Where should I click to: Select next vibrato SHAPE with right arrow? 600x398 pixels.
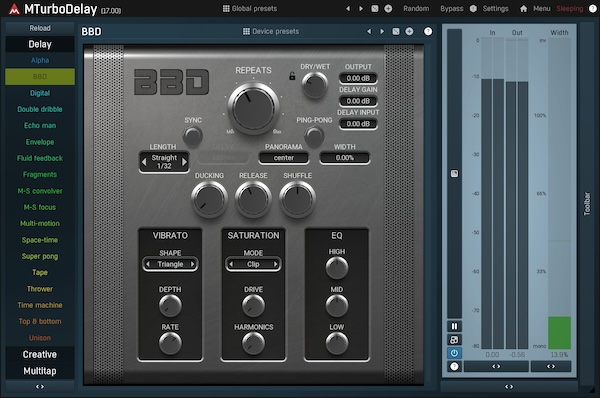[x=192, y=264]
